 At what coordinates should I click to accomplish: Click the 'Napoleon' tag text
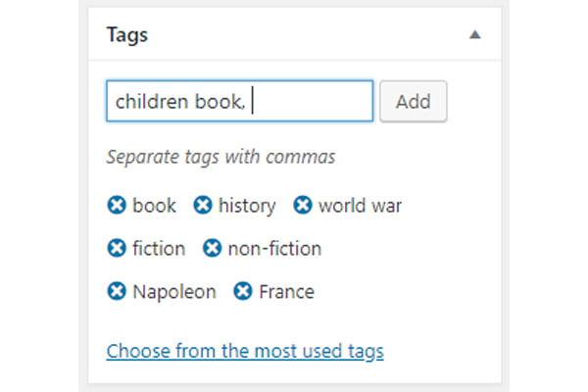(x=174, y=292)
